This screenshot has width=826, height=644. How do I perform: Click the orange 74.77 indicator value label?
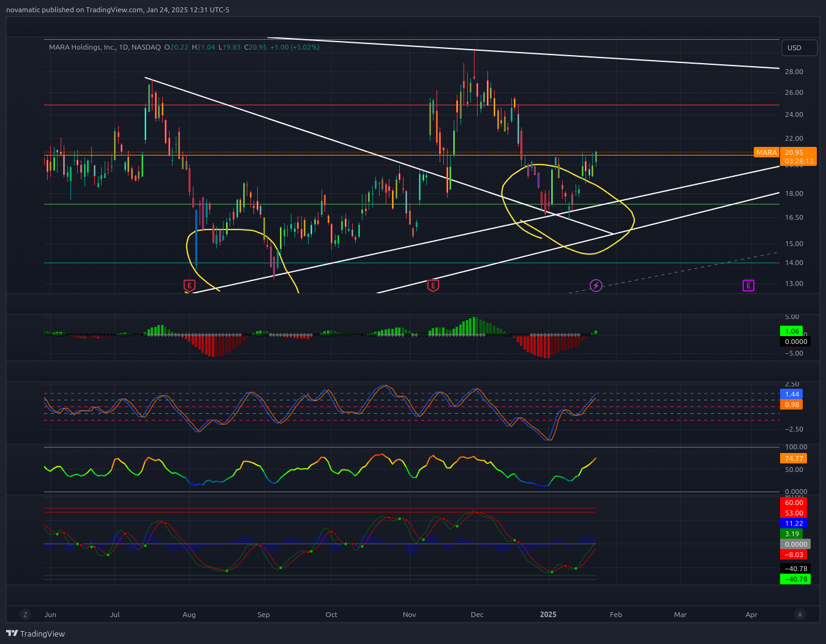tap(794, 459)
